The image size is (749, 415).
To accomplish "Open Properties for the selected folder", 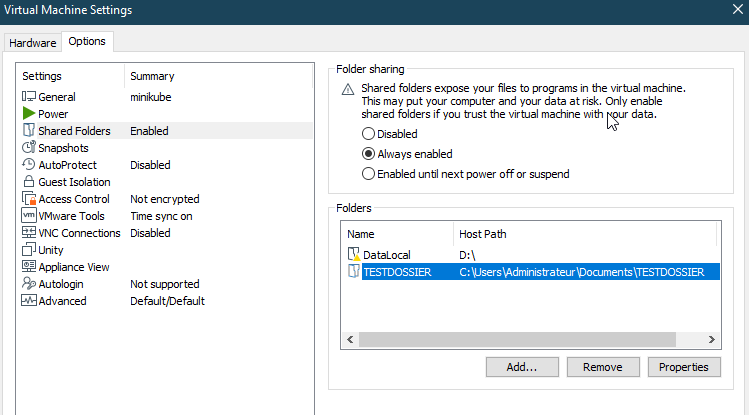I will coord(684,367).
